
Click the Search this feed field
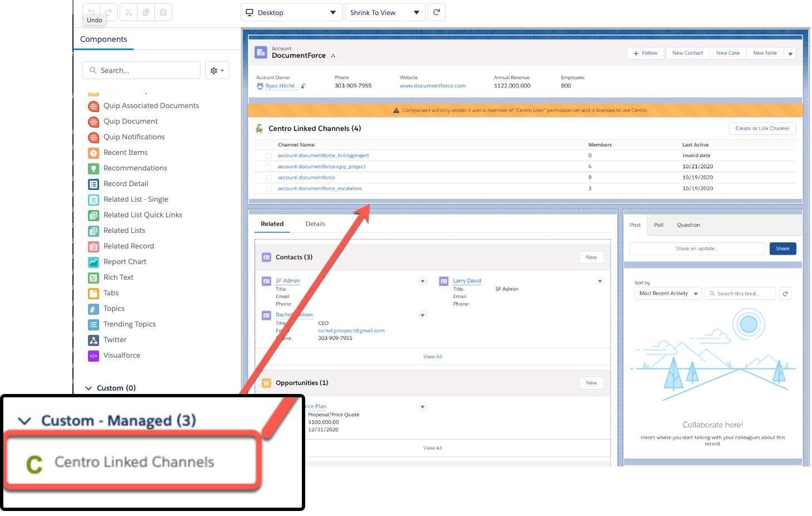pyautogui.click(x=740, y=294)
